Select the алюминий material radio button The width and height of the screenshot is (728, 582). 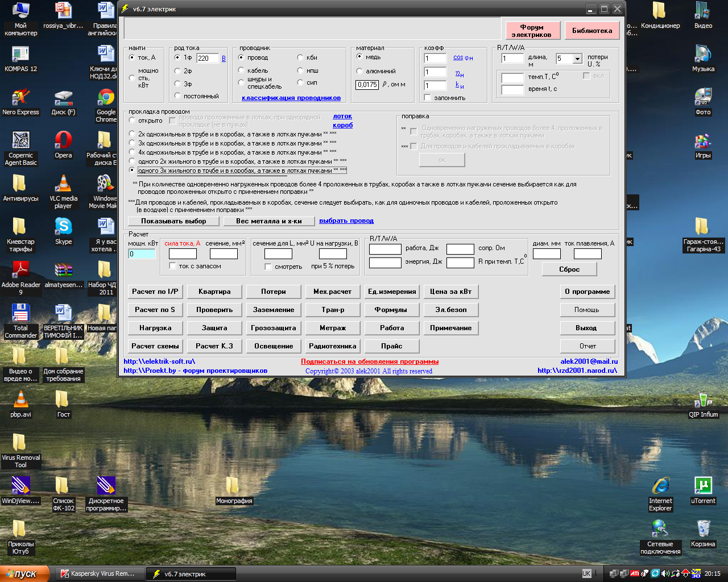(x=359, y=71)
